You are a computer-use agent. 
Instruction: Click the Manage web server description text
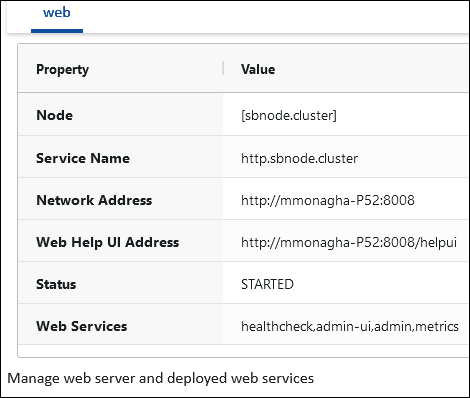point(160,378)
